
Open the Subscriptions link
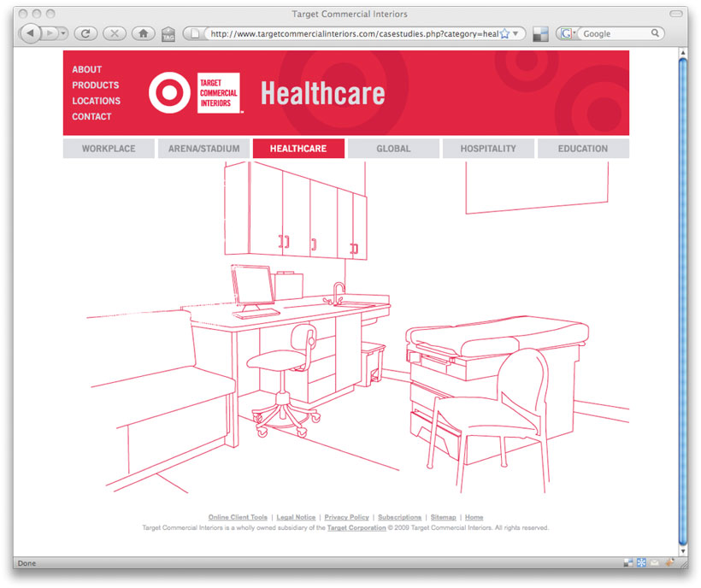coord(400,517)
